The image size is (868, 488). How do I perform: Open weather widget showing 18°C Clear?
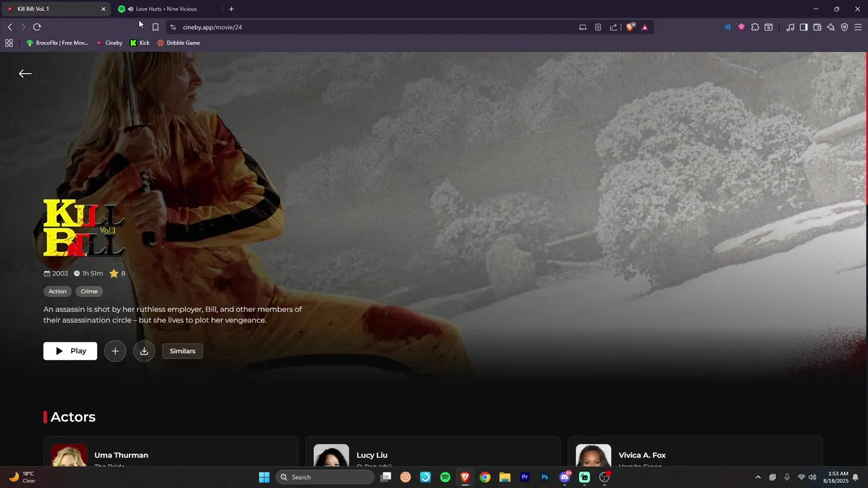[x=22, y=477]
